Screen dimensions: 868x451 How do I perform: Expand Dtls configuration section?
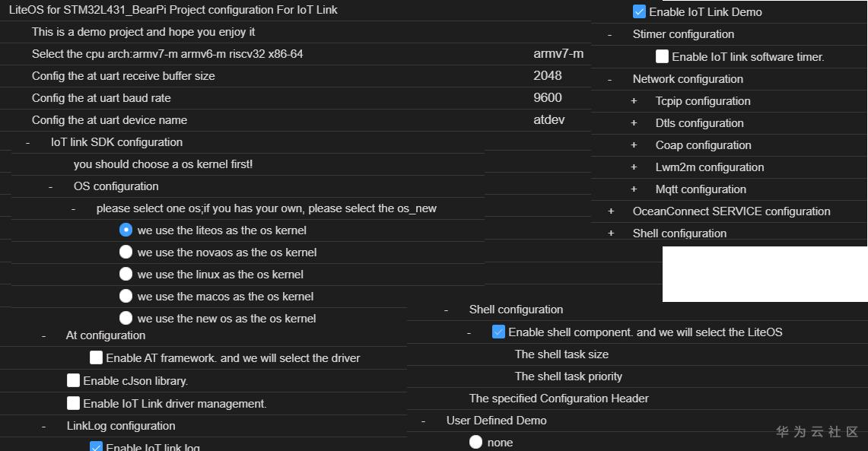[634, 123]
